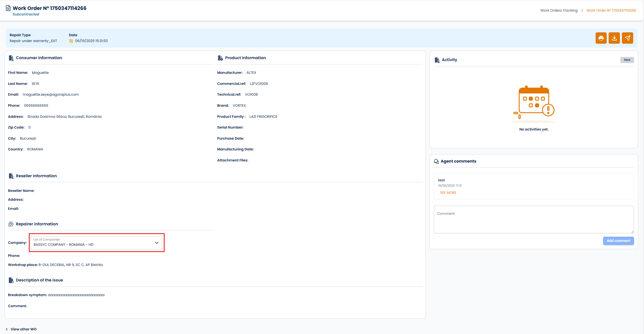
Task: Click the Product information section icon
Action: click(x=220, y=58)
